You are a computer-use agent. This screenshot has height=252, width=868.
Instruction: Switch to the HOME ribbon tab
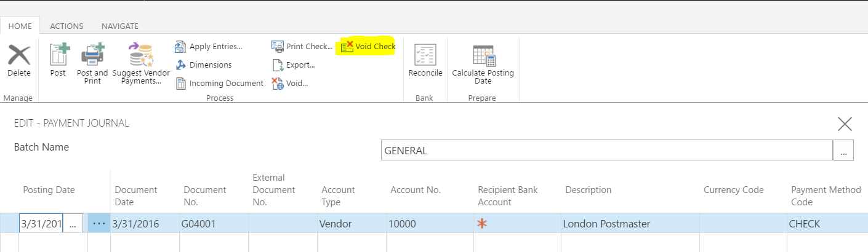[x=20, y=26]
